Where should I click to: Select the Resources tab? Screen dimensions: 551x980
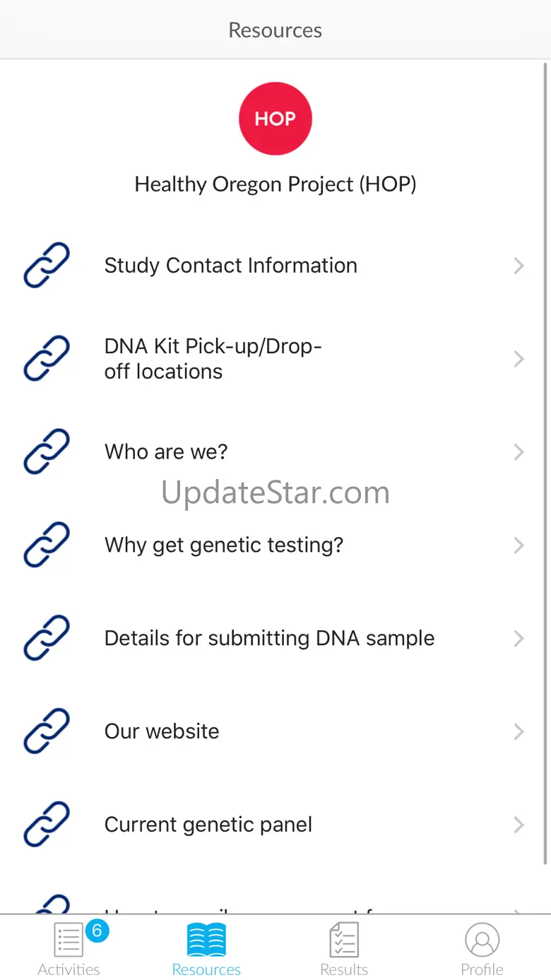(206, 949)
